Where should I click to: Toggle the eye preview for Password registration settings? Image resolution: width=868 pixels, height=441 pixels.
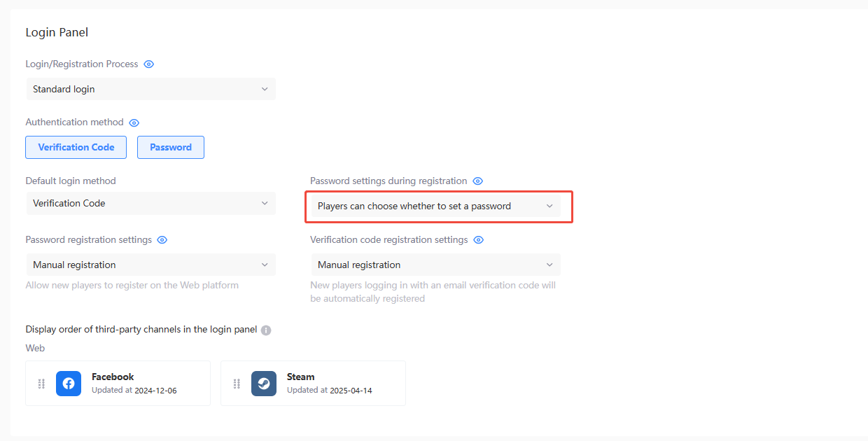coord(162,239)
